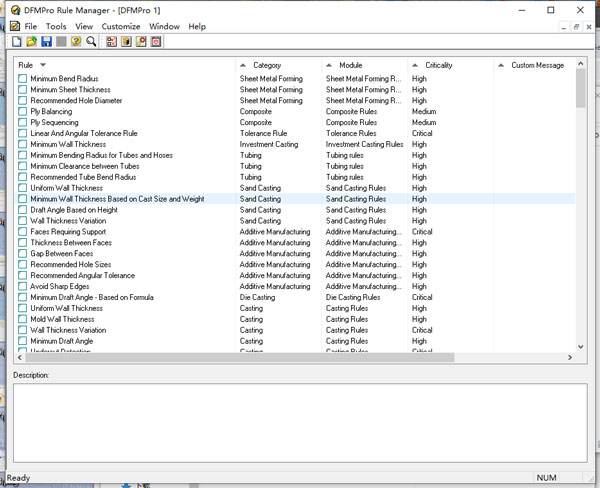Click the magnifying glass search icon
The image size is (600, 488).
(x=91, y=42)
